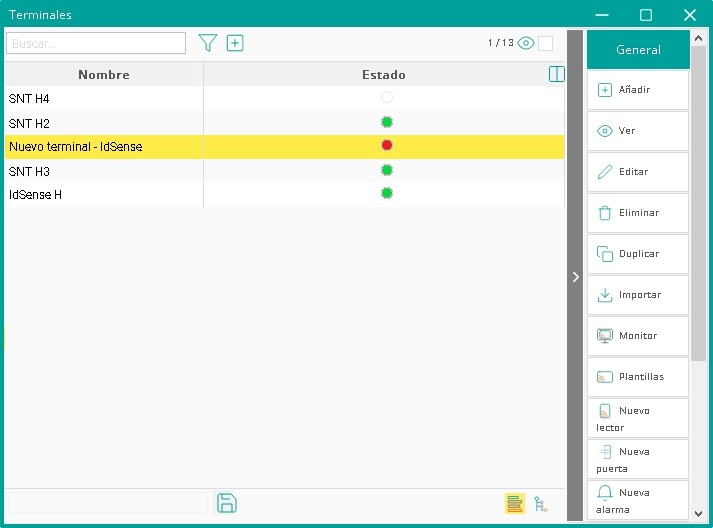
Task: Click the Ver button
Action: pyautogui.click(x=638, y=131)
